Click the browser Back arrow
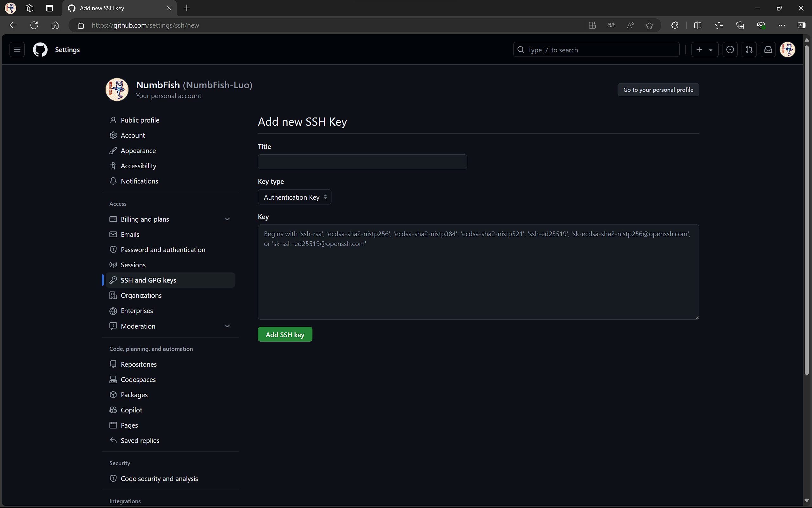812x508 pixels. 13,25
